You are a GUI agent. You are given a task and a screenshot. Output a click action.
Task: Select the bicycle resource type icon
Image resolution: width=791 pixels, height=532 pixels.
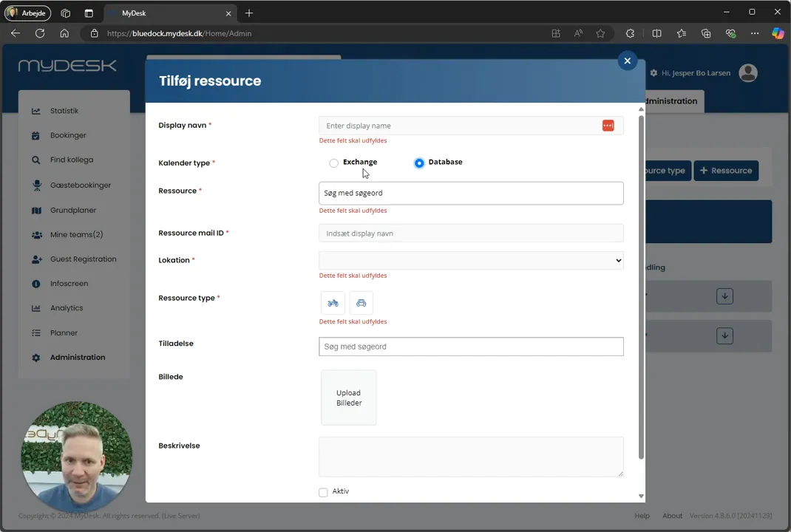(x=333, y=303)
